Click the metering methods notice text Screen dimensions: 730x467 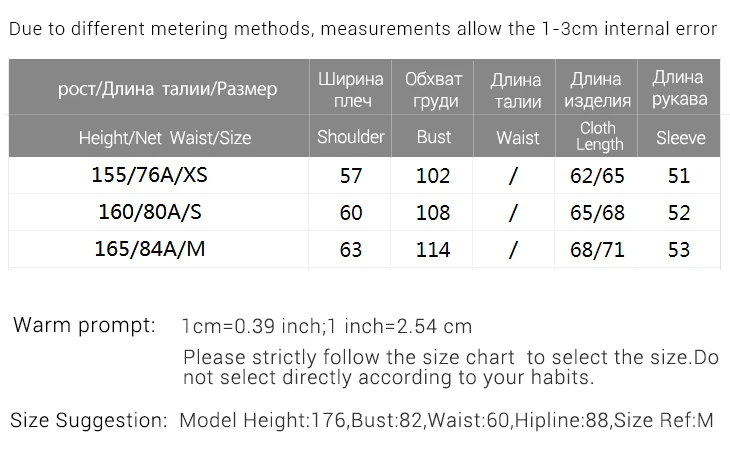pos(363,29)
